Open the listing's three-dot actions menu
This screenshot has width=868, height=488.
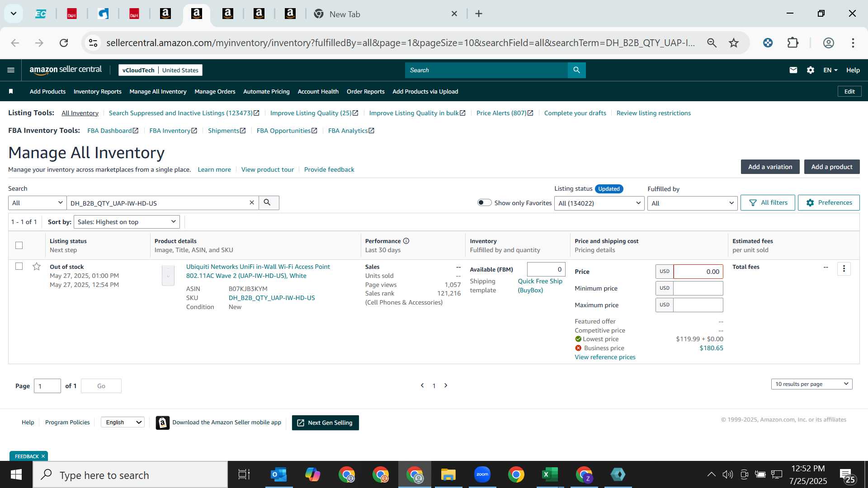(x=844, y=269)
